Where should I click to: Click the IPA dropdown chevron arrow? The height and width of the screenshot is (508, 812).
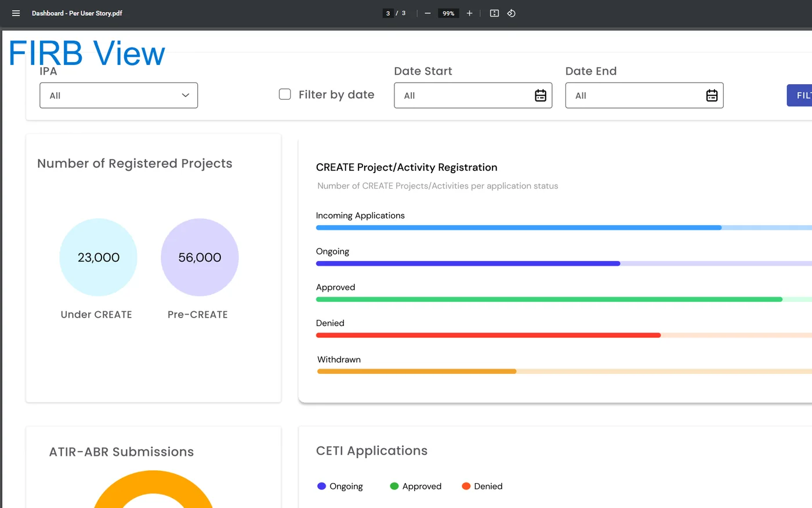click(186, 95)
